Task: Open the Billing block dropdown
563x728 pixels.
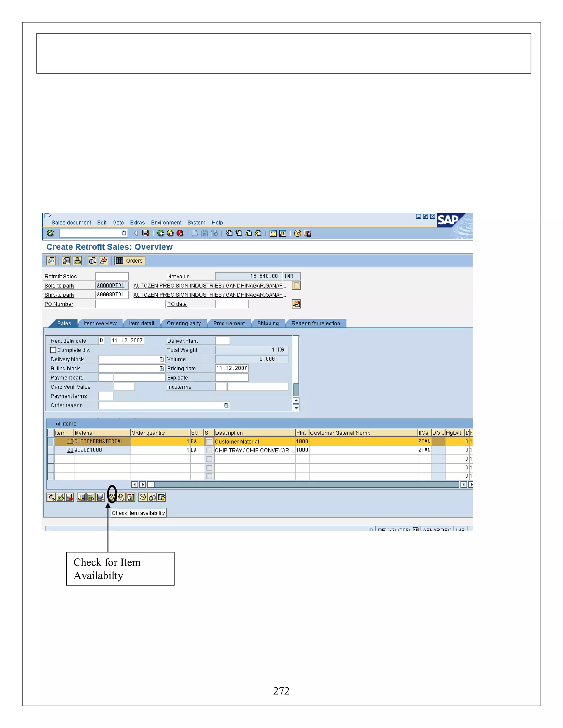Action: click(x=162, y=368)
